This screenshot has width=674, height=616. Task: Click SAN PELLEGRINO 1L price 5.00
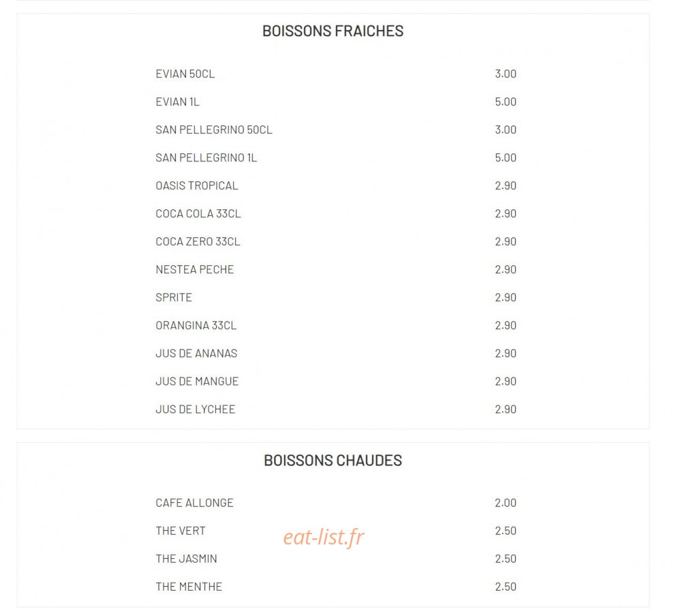click(506, 158)
